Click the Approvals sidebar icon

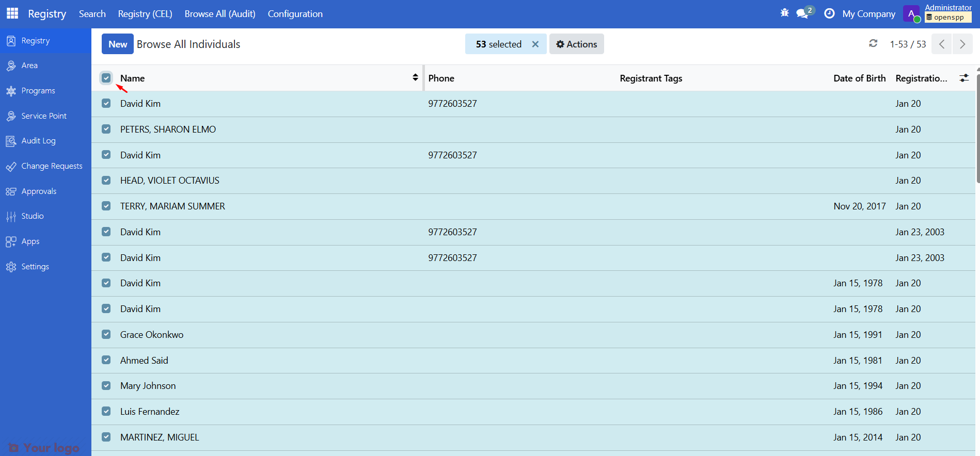tap(11, 191)
